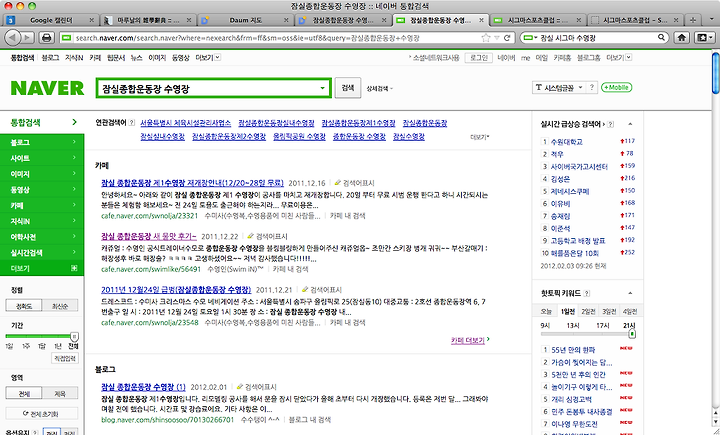The width and height of the screenshot is (720, 435).
Task: Select the 2일전 hot topic tab
Action: (x=588, y=311)
